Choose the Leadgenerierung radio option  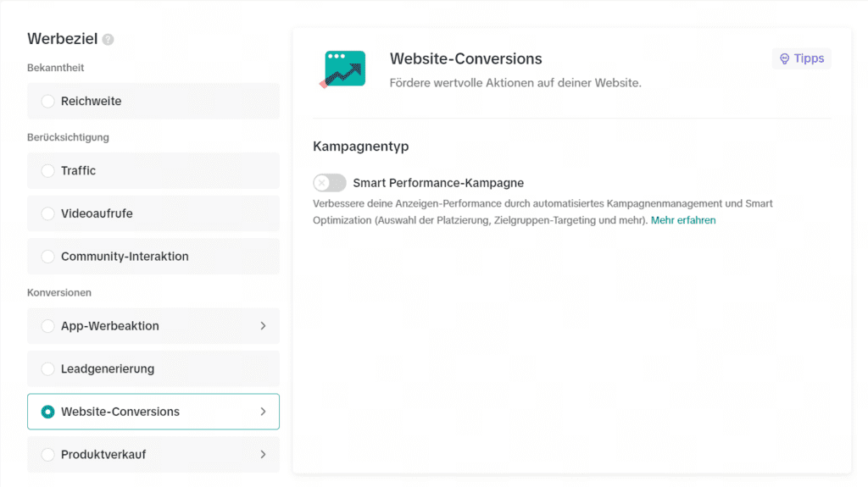coord(47,369)
